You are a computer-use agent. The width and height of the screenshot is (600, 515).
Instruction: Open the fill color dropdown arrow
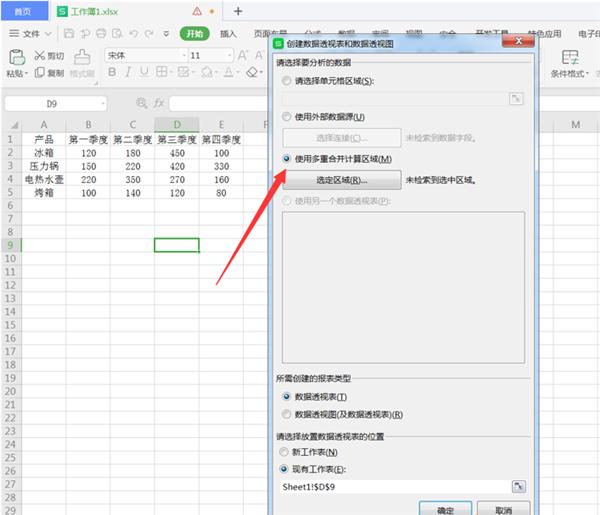215,72
